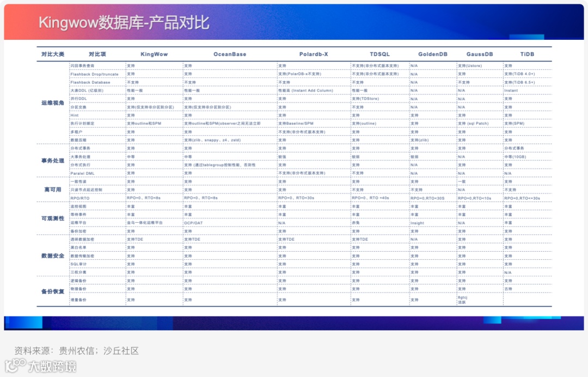Click the '支持TDE' cell under TDSQL
Screen dimensions: 588x377
pos(360,239)
